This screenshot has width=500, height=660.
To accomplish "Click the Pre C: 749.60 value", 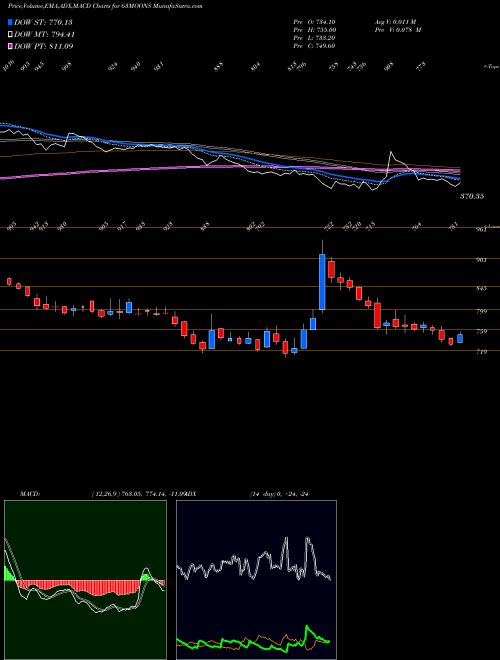I will click(314, 46).
